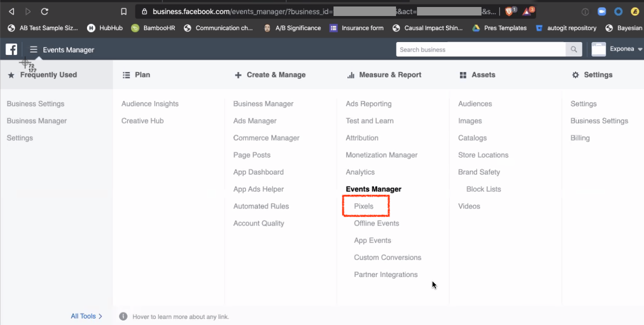Open Commerce Manager
Image resolution: width=644 pixels, height=325 pixels.
click(x=266, y=138)
